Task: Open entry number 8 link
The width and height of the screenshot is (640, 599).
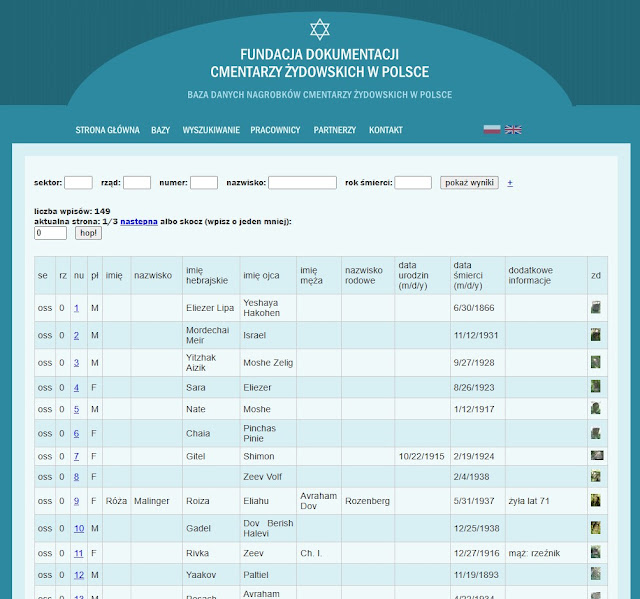Action: tap(76, 477)
